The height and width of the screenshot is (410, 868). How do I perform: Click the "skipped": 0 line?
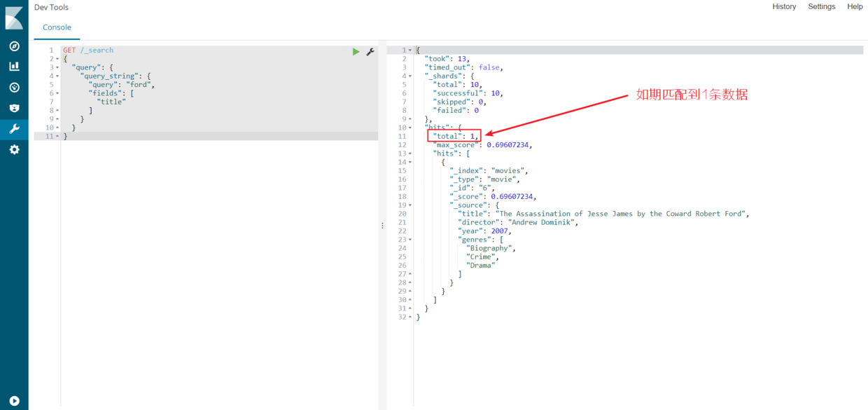point(459,102)
